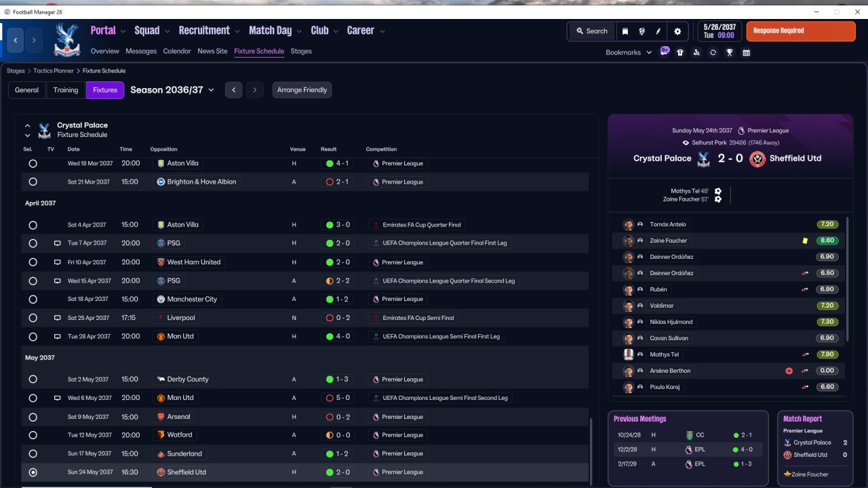Switch to the News Site tab

pos(213,52)
